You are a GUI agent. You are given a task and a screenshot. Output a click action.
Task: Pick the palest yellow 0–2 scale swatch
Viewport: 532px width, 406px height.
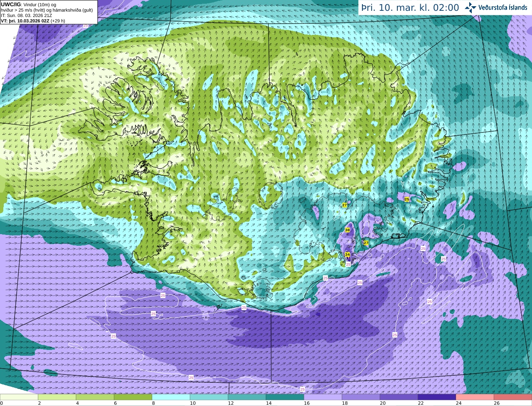tap(19, 397)
